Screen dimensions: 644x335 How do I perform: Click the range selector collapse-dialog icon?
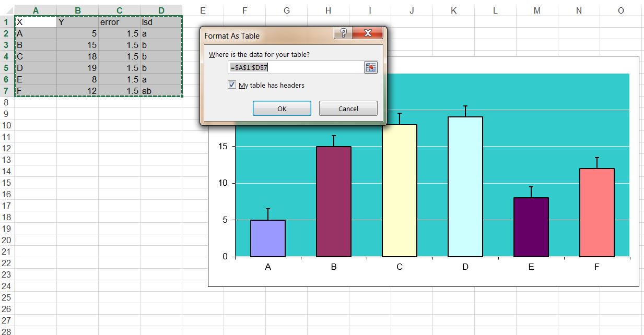coord(371,67)
